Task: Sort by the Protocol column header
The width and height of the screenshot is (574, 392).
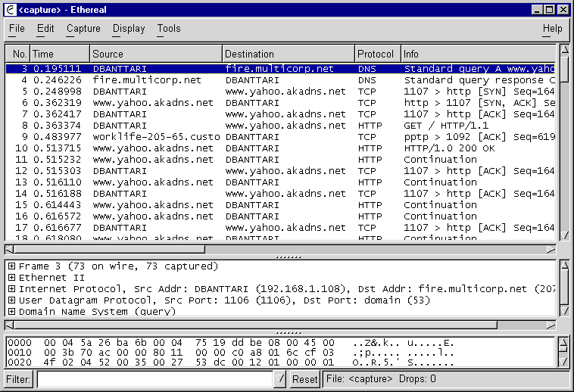Action: 378,54
